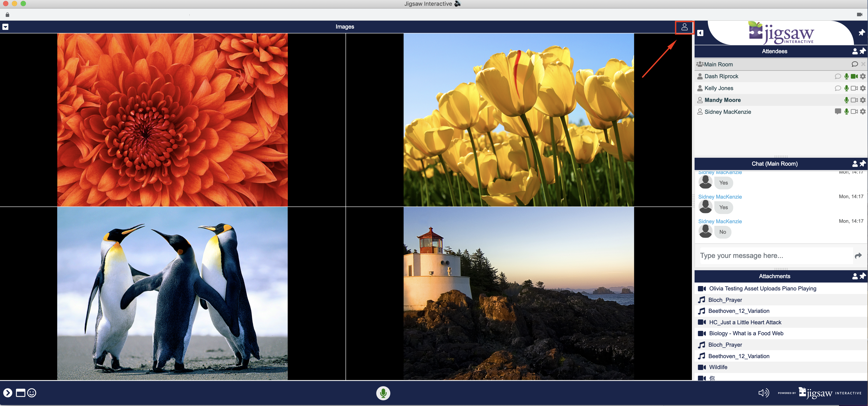
Task: Expand the bottom-left toolbar arrow
Action: (8, 393)
